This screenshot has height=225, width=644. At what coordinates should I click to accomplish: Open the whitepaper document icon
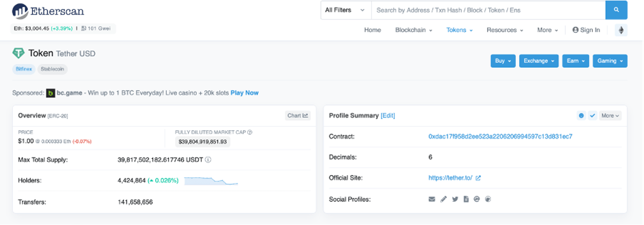pyautogui.click(x=466, y=199)
